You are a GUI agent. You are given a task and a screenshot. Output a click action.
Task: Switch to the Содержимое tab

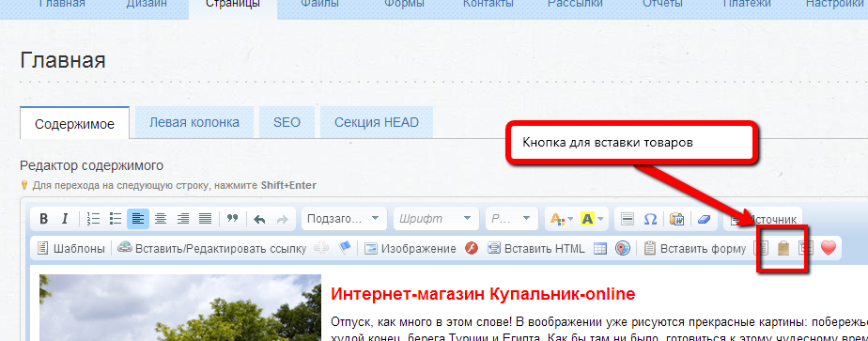(x=75, y=123)
